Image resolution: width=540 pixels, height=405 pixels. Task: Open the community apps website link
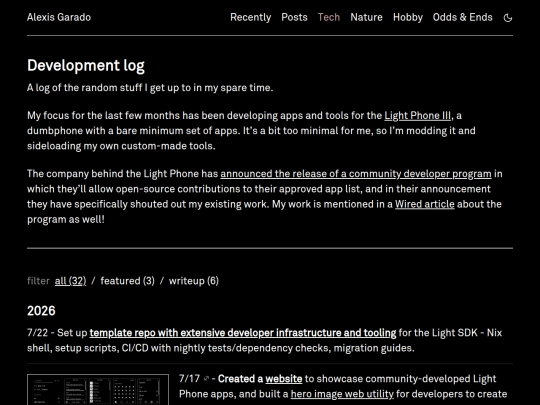(x=283, y=378)
